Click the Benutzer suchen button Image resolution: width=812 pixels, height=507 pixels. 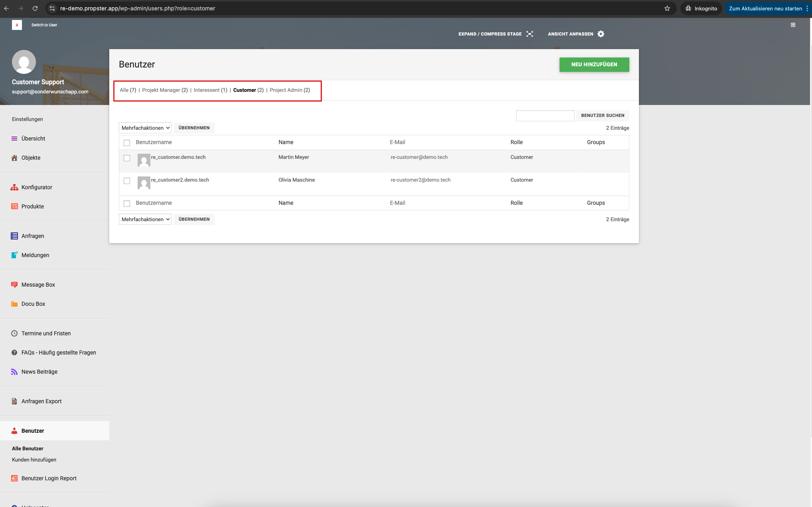[603, 116]
